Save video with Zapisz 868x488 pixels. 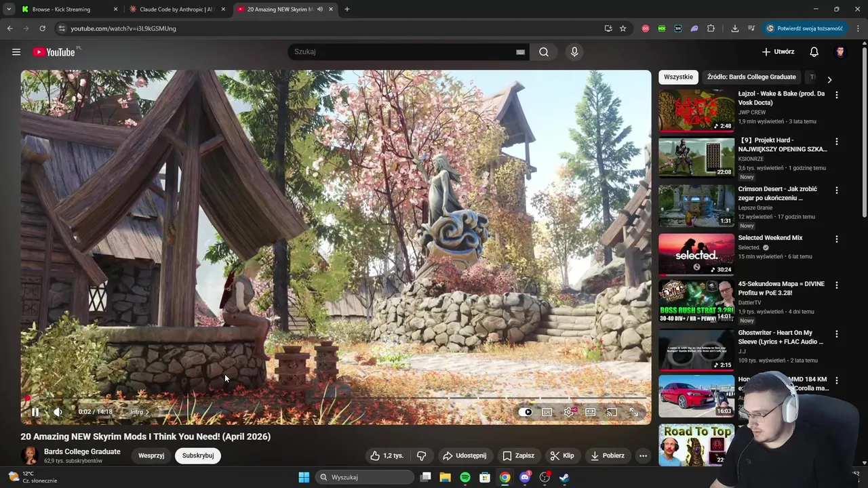coord(518,455)
